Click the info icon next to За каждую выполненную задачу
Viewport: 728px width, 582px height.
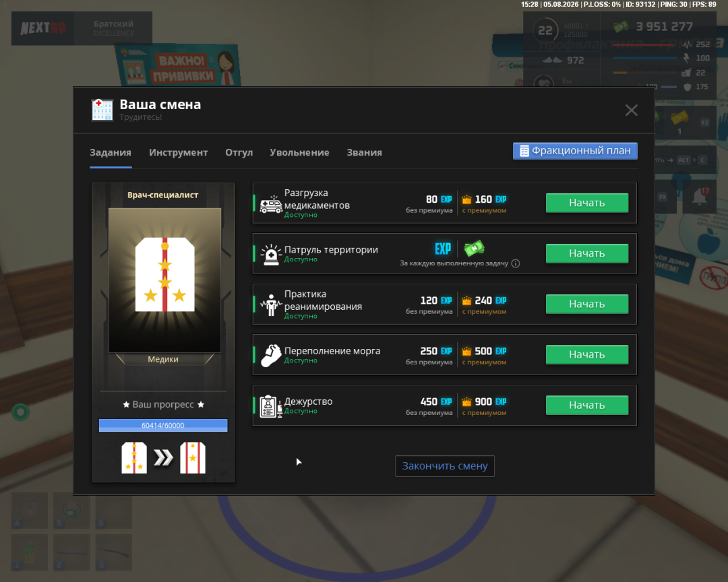click(516, 263)
